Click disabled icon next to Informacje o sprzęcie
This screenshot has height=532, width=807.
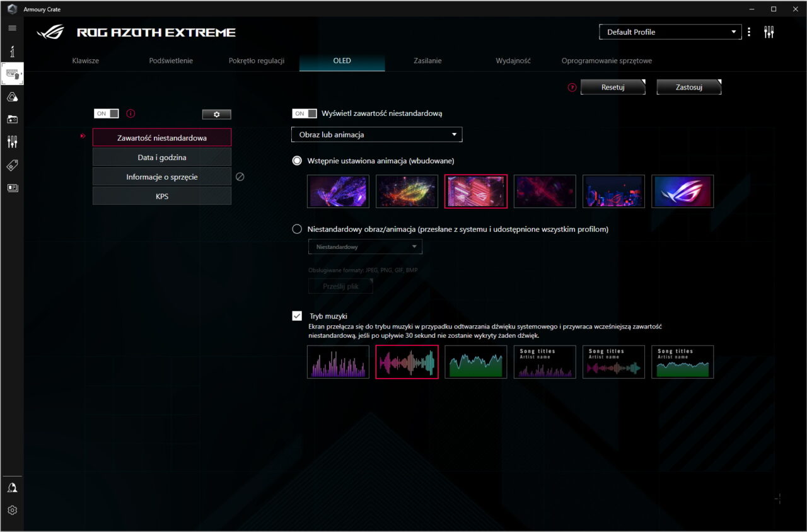click(x=240, y=176)
